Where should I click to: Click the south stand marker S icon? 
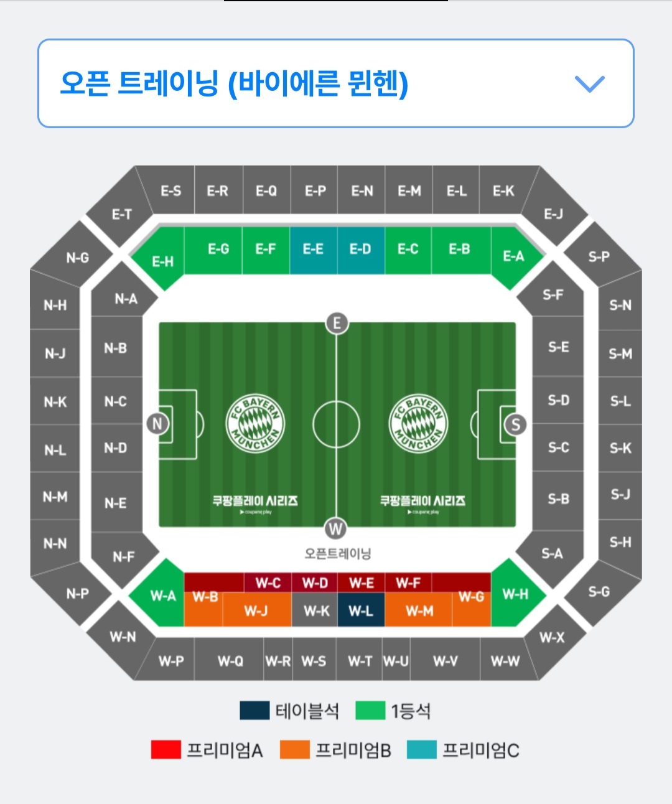pyautogui.click(x=515, y=423)
